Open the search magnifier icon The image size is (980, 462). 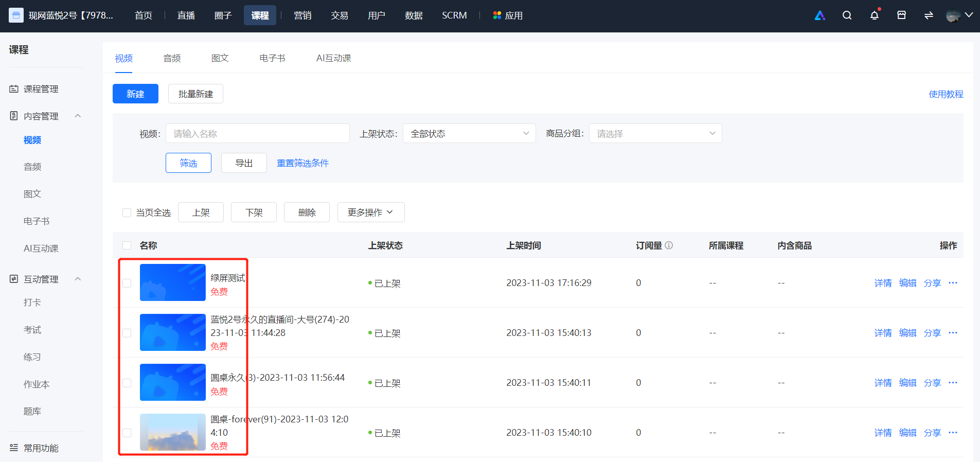pos(847,15)
